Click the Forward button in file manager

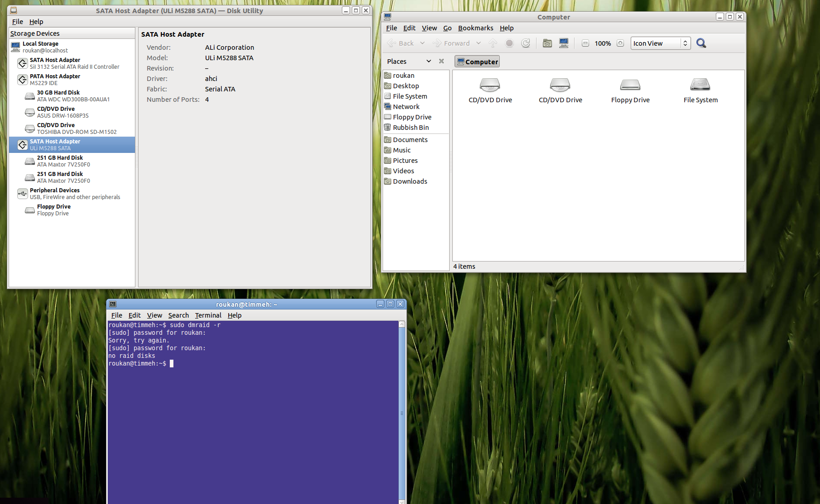(x=451, y=43)
